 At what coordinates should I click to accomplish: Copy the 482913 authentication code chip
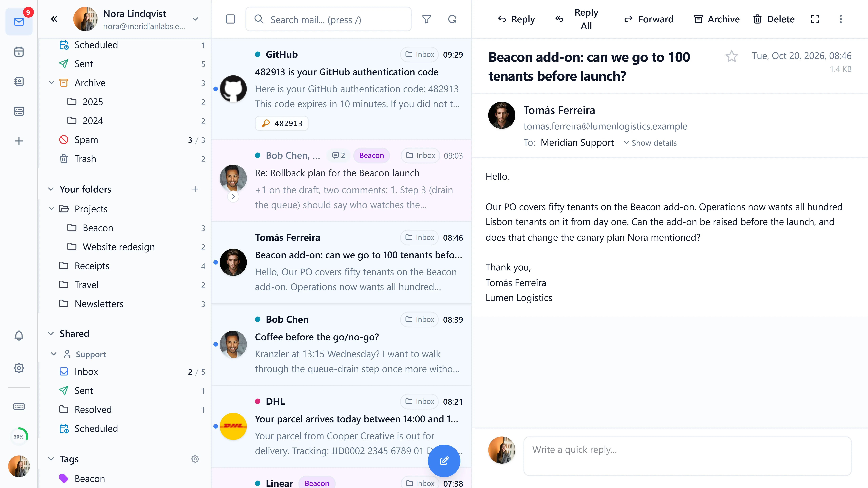pos(282,123)
